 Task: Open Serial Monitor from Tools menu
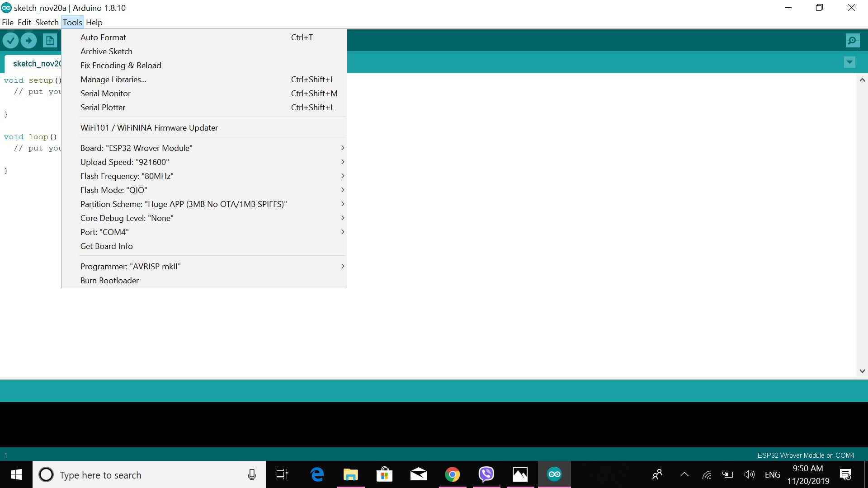point(204,94)
